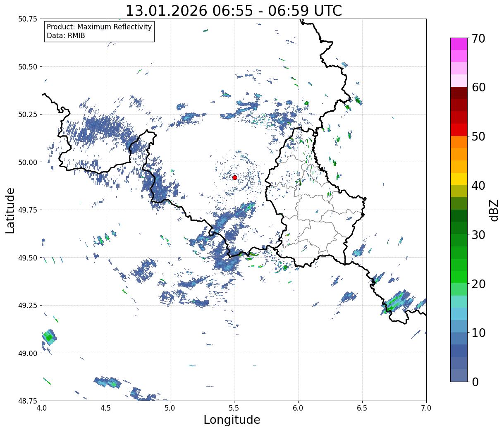Click the latitude tick label 50.50
Screen dimensions: 504x430
click(28, 67)
